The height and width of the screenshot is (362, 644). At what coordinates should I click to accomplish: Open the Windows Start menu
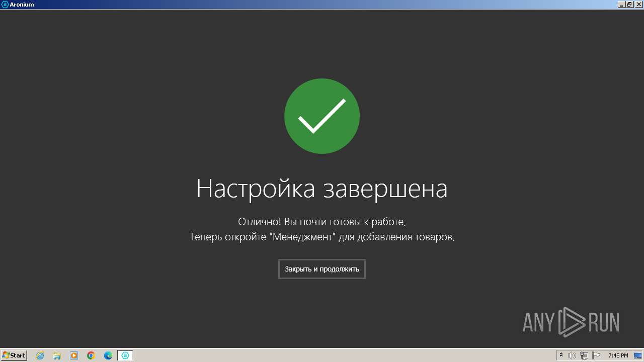click(x=14, y=355)
